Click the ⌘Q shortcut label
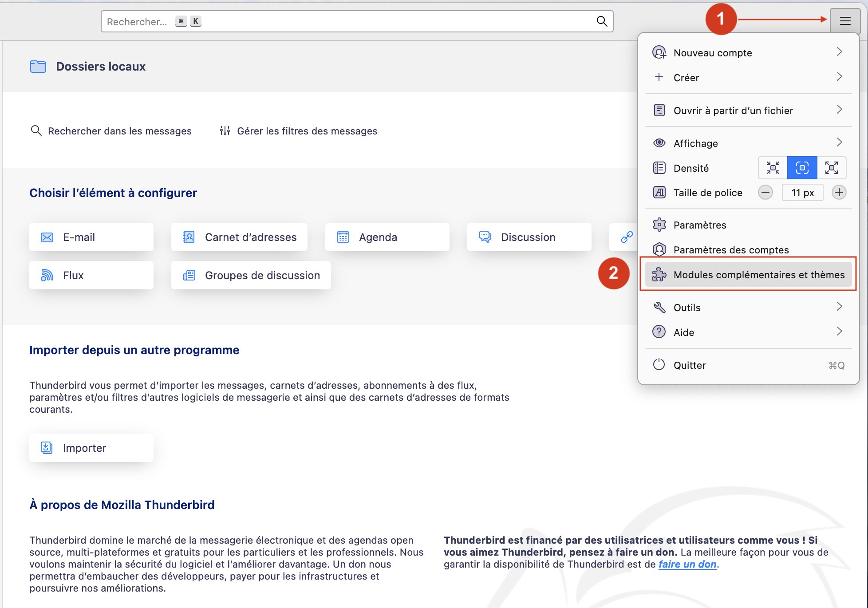The image size is (868, 608). click(x=836, y=365)
